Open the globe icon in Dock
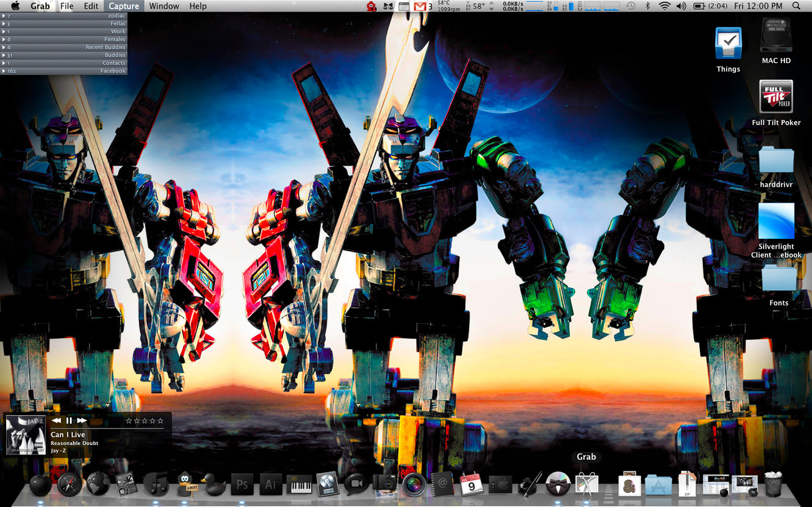 98,484
